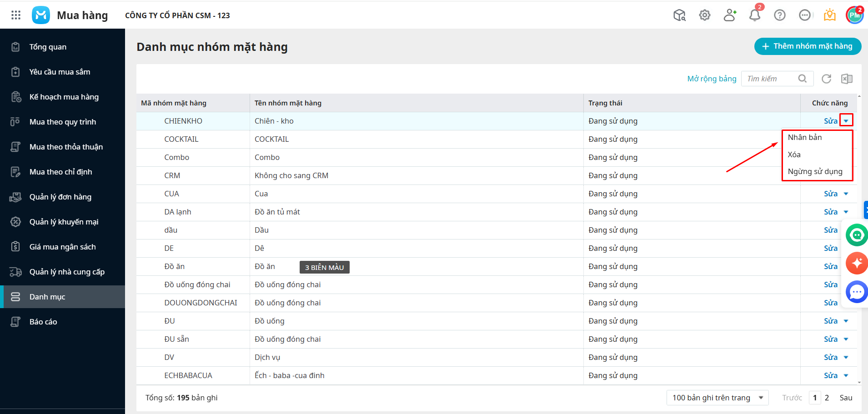Click Thêm nhóm mặt hàng button
This screenshot has width=868, height=414.
click(808, 46)
